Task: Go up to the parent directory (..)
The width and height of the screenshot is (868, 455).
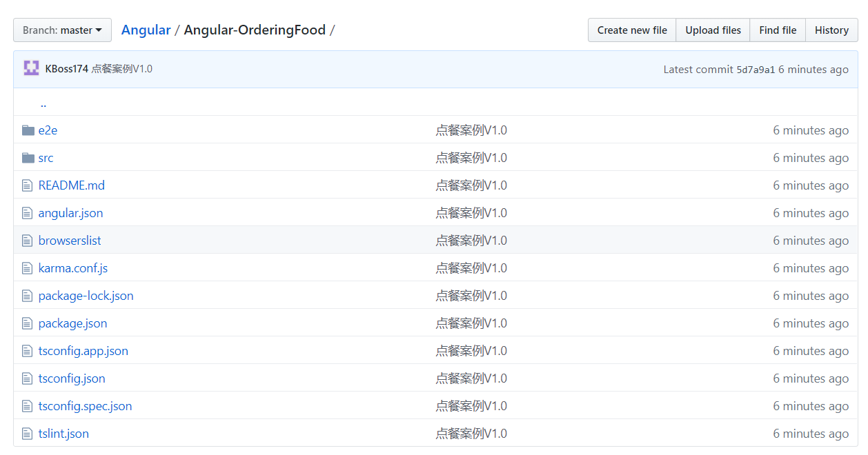Action: pyautogui.click(x=43, y=103)
